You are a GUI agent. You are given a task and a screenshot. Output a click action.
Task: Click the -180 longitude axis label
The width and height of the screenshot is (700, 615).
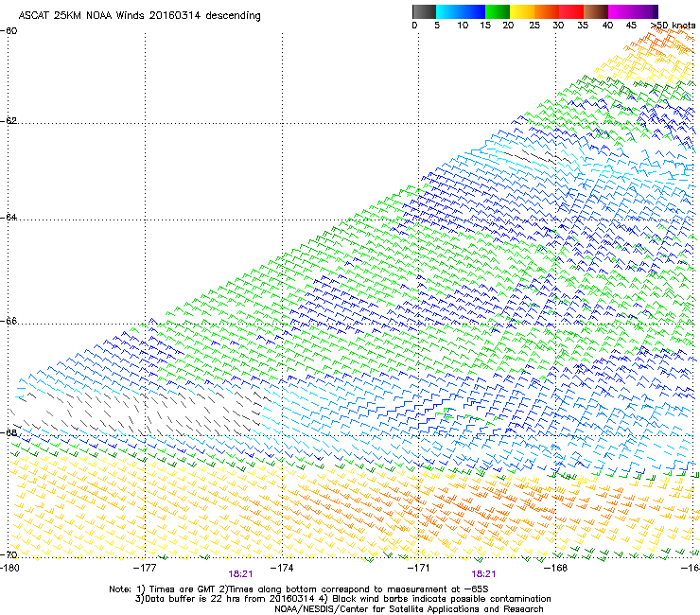(x=9, y=568)
